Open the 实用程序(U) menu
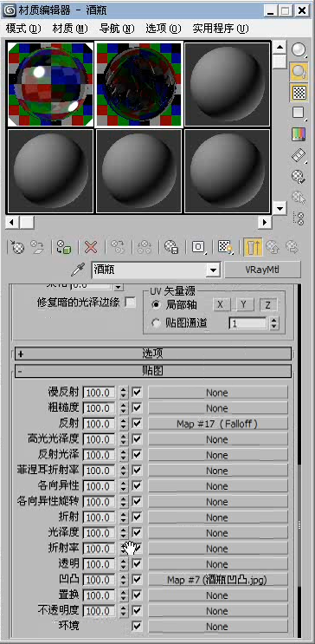The width and height of the screenshot is (315, 644). tap(221, 29)
